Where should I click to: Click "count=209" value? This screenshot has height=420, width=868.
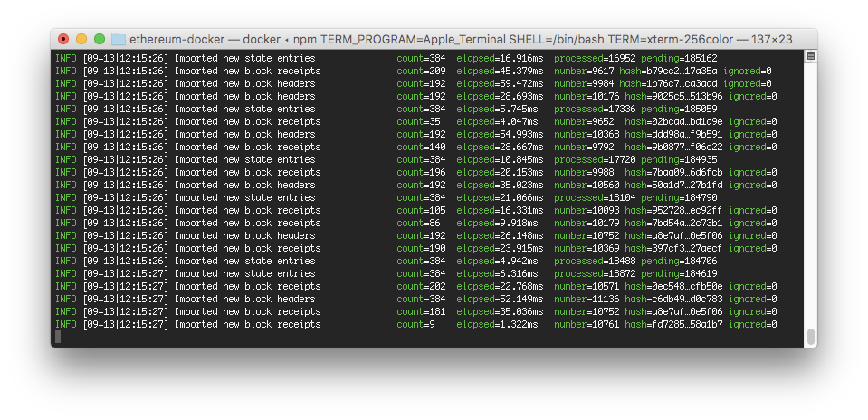pyautogui.click(x=421, y=71)
